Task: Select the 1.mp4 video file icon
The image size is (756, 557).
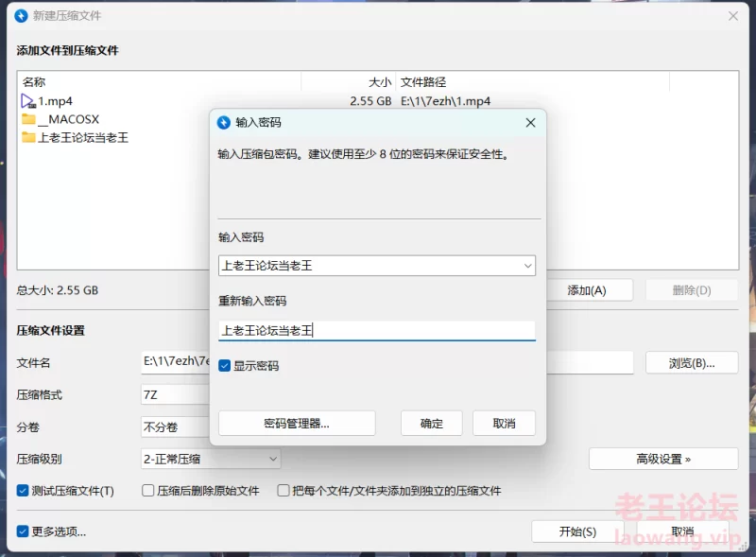Action: click(x=28, y=101)
